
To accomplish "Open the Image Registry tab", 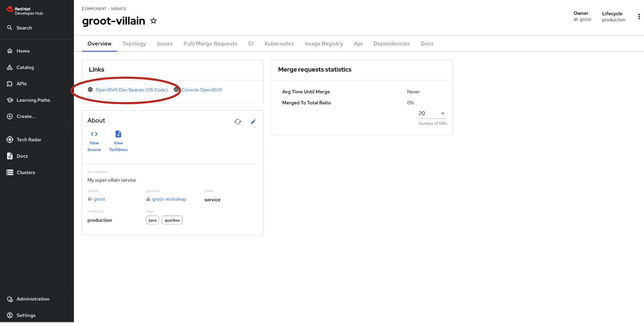I will [324, 44].
